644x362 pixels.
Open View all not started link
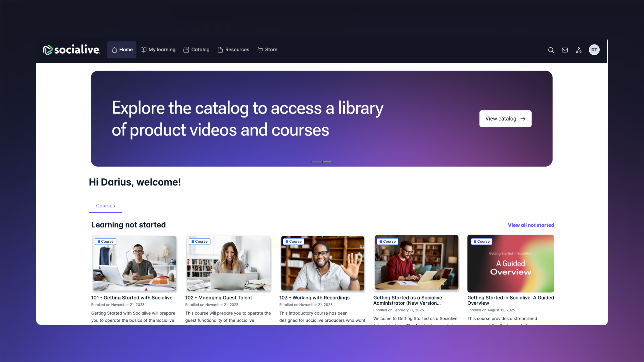point(531,225)
